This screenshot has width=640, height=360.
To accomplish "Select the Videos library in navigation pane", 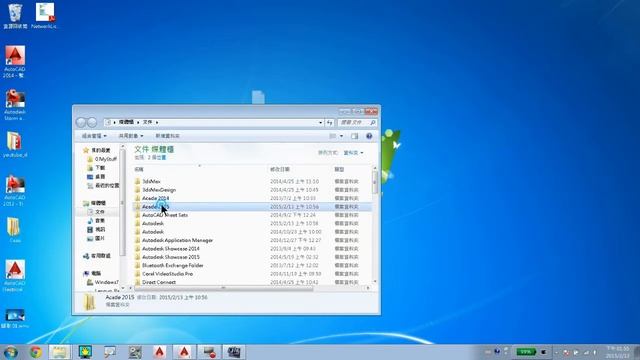I will tap(97, 229).
